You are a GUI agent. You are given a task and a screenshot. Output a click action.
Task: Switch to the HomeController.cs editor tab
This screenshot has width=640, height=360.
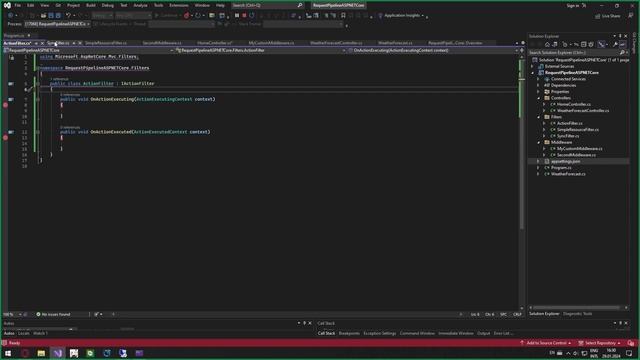point(215,43)
